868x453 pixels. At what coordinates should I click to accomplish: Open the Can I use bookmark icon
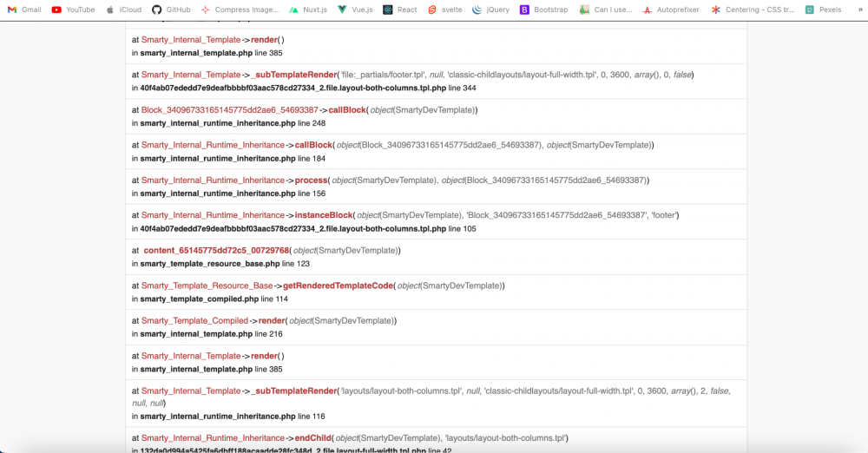(584, 10)
